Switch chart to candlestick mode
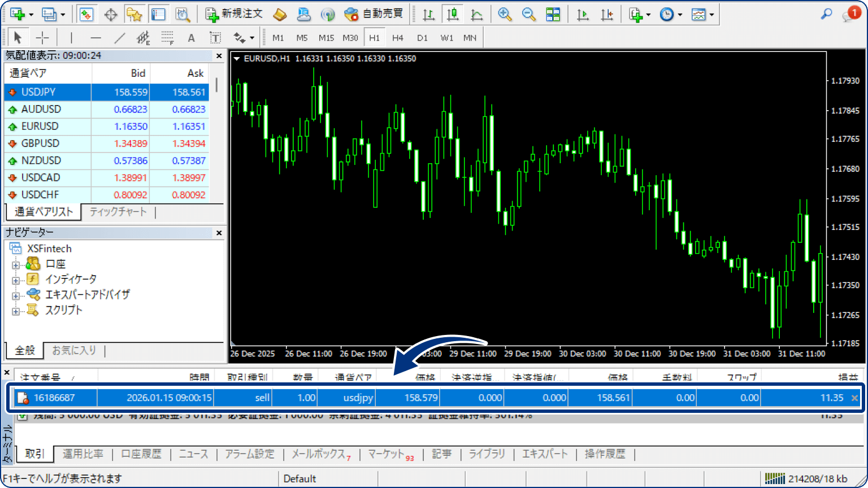868x488 pixels. (453, 15)
